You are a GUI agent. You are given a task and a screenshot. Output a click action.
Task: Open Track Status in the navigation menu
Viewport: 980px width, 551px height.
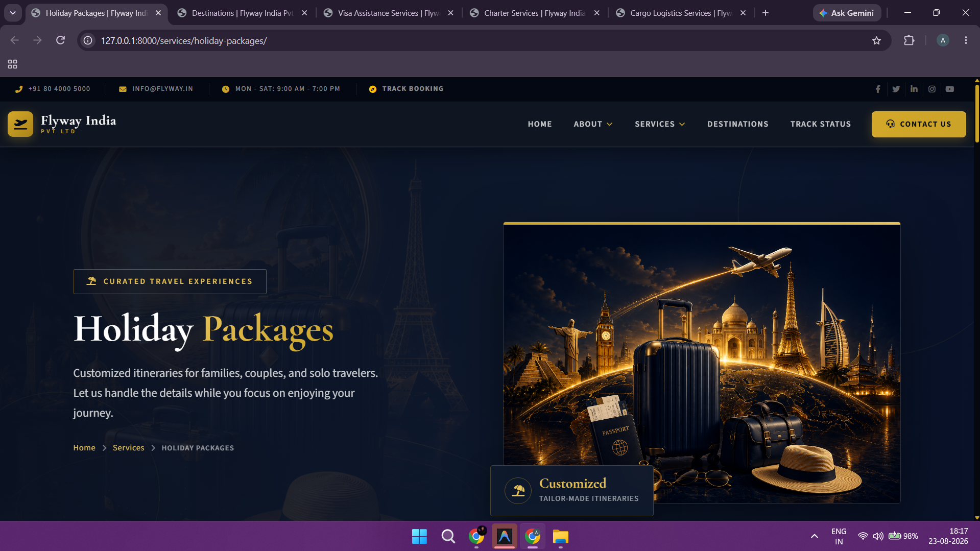[x=821, y=124]
